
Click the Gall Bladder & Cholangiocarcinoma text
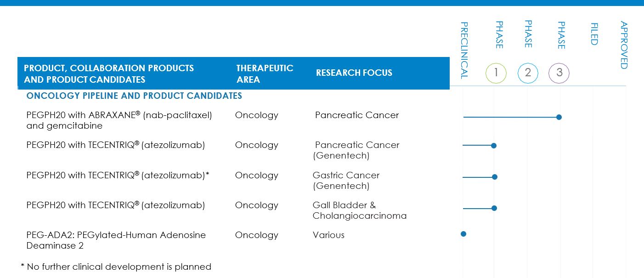(359, 210)
